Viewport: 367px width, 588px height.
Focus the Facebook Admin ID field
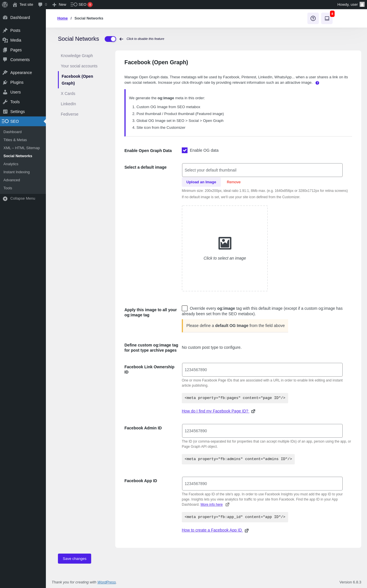coord(262,431)
